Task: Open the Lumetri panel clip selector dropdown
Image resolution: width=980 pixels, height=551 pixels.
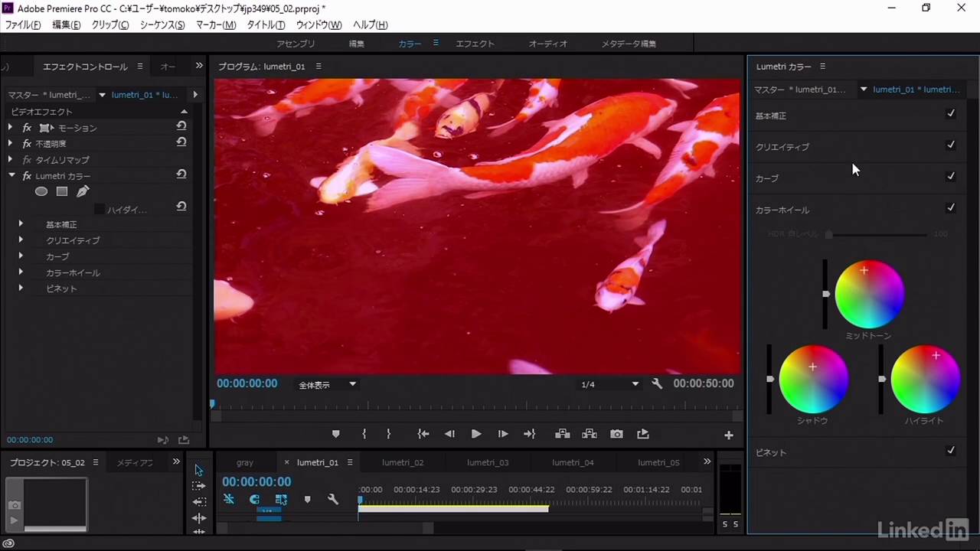Action: pyautogui.click(x=864, y=90)
